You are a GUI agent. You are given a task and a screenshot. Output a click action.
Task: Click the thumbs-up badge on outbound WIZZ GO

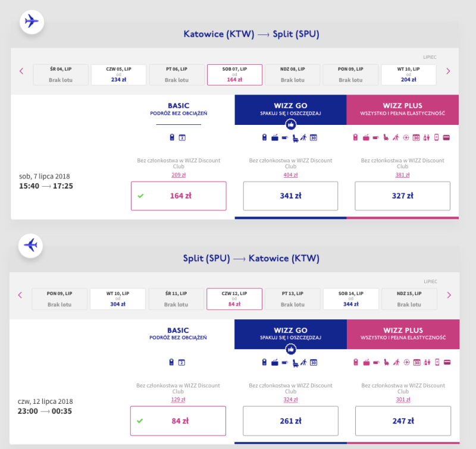point(291,125)
